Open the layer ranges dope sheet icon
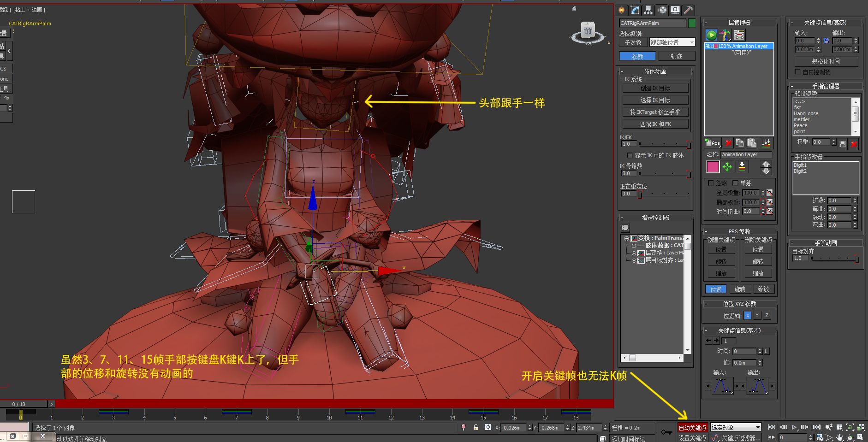 [739, 35]
